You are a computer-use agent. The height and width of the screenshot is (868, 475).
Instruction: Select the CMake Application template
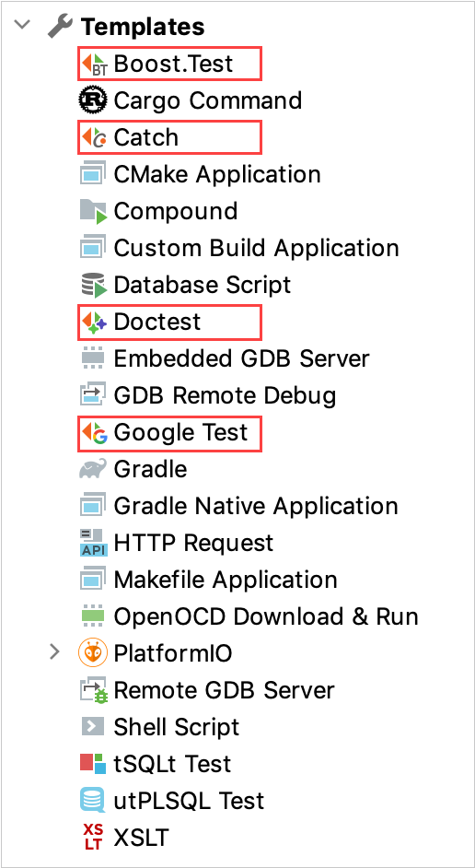click(200, 174)
